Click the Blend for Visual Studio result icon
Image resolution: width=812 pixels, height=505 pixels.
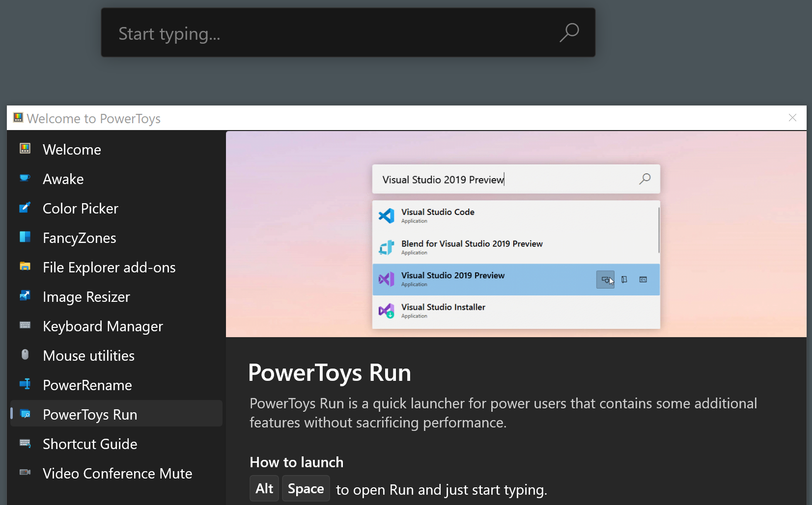[387, 247]
